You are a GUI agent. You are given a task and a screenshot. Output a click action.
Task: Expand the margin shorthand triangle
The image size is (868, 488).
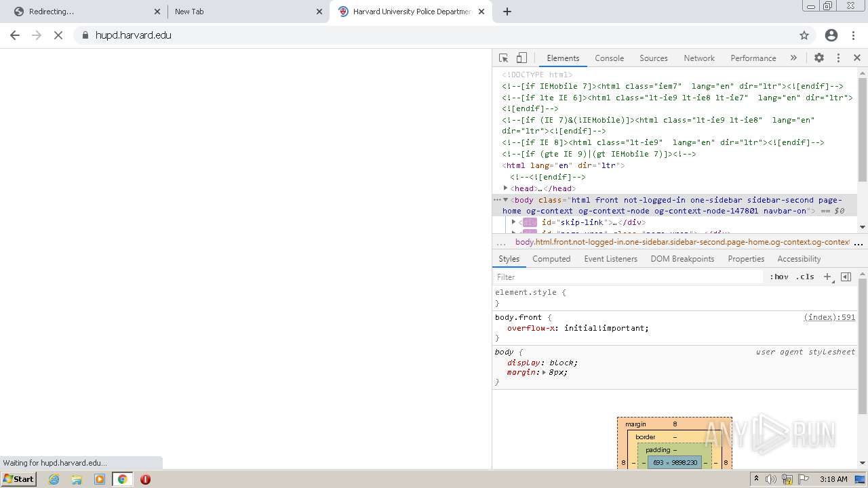point(544,373)
